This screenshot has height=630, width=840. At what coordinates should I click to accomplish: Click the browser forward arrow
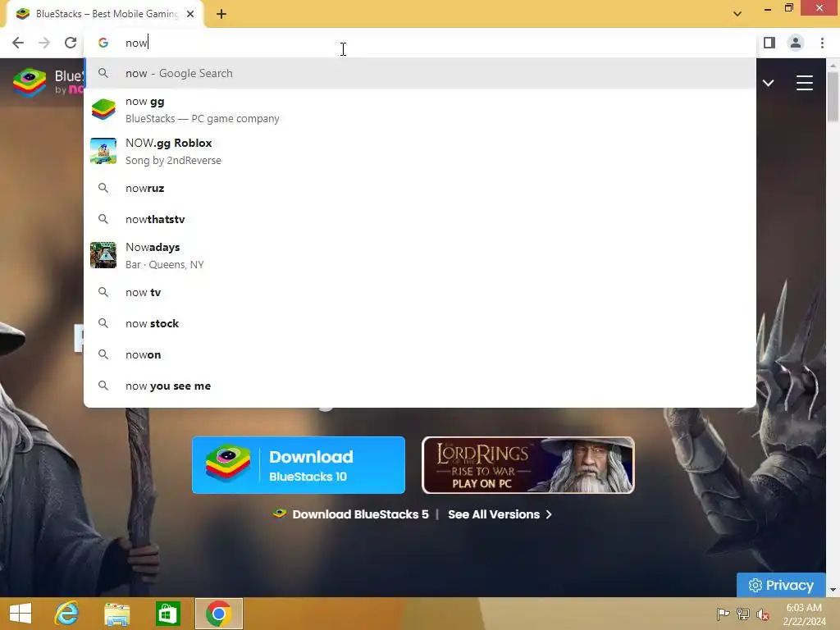tap(44, 43)
